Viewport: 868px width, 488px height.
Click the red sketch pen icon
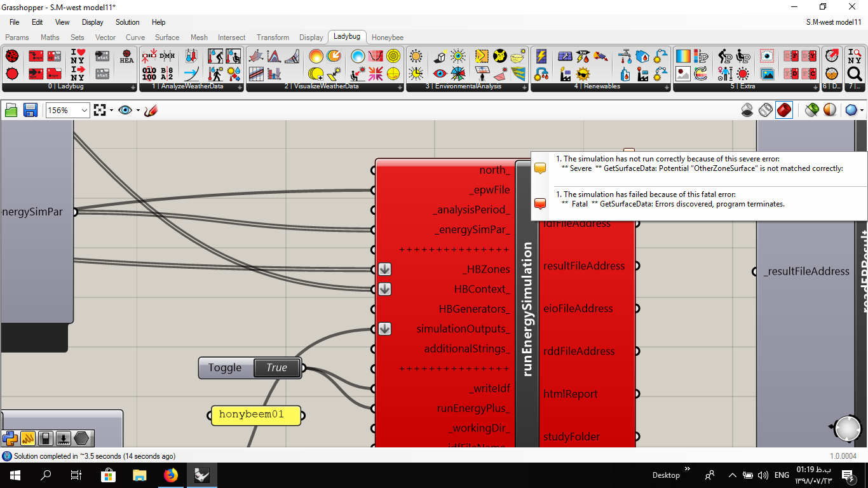(151, 111)
